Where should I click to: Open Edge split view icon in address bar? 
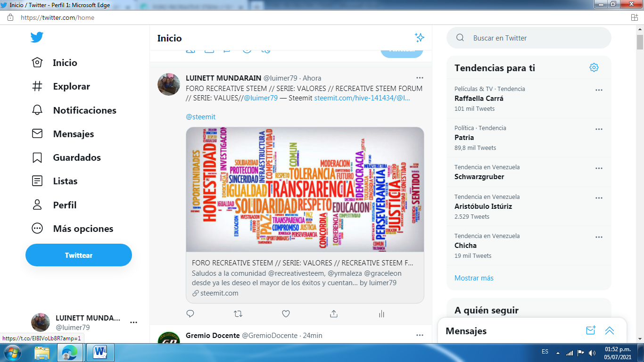coord(635,17)
